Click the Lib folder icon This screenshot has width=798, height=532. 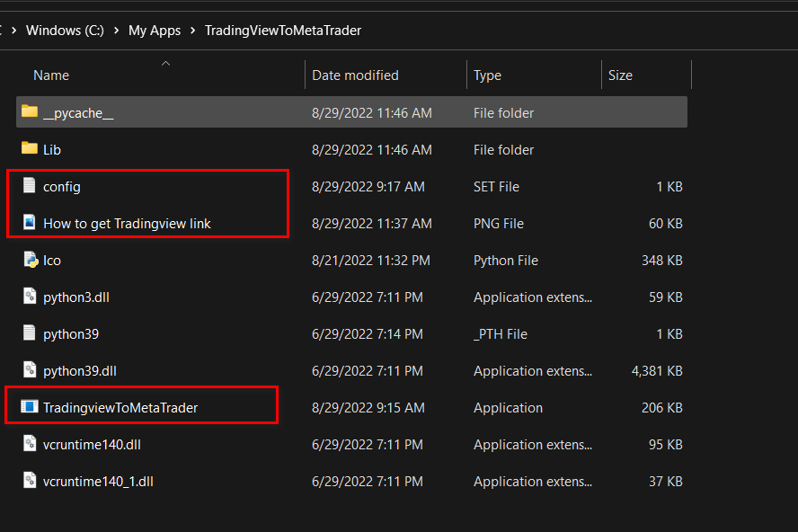tap(30, 149)
